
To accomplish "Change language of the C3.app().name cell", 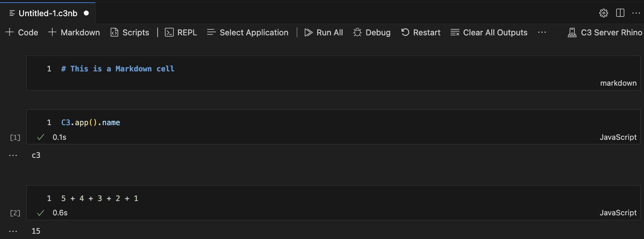I will click(x=618, y=137).
